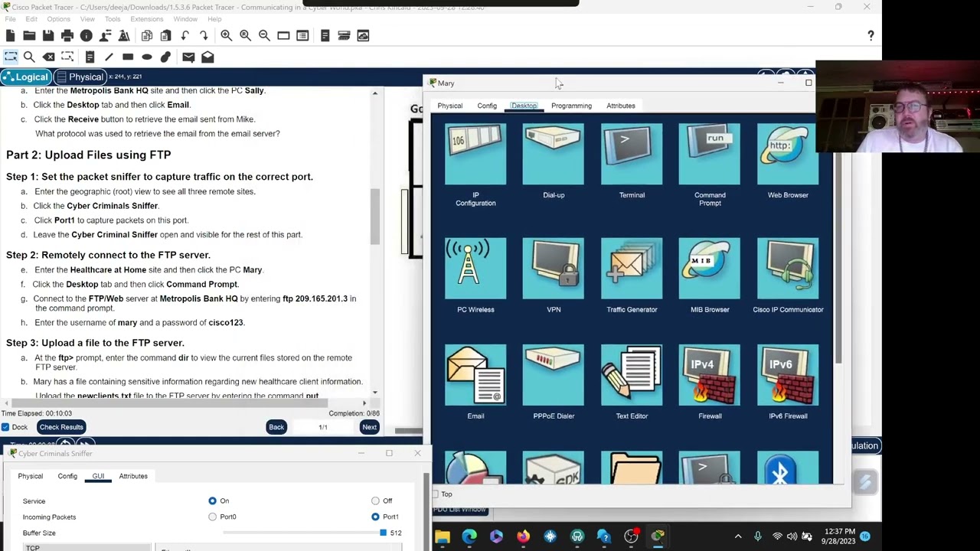Click the Print toolbar icon
980x551 pixels.
point(67,35)
